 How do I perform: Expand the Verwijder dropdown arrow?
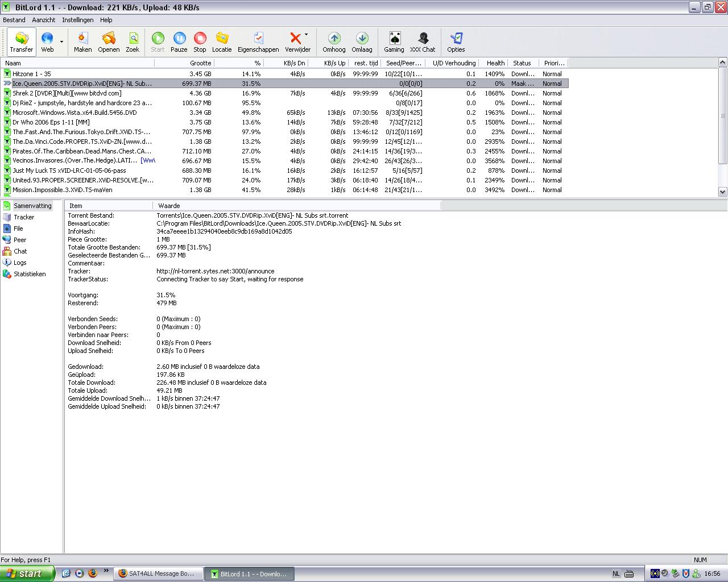tap(307, 35)
